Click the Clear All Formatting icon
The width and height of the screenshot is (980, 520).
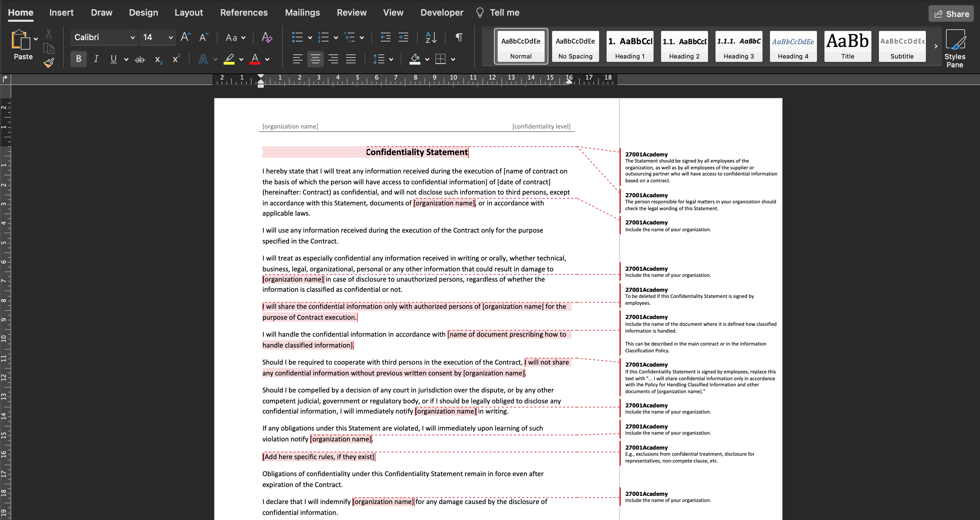pos(267,37)
